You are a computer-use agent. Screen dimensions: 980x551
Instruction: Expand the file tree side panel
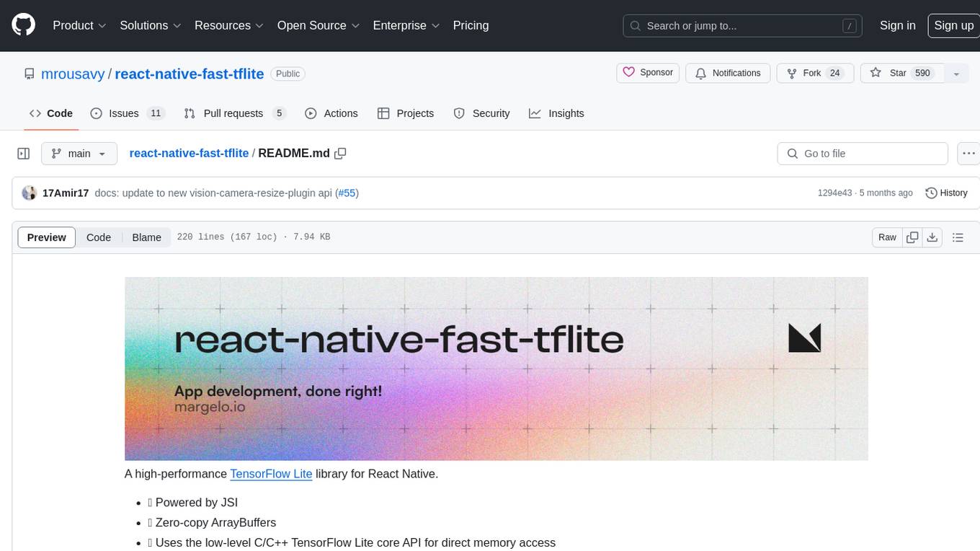24,154
